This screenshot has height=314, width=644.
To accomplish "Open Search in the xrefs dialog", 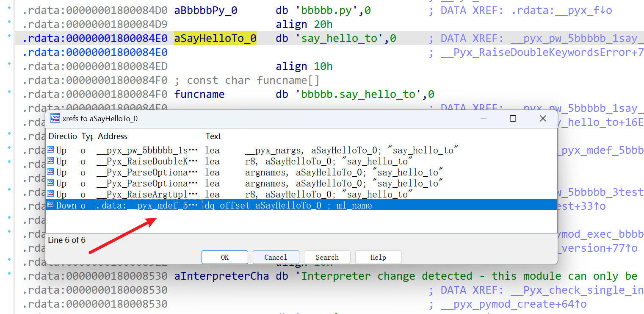I will tap(327, 257).
